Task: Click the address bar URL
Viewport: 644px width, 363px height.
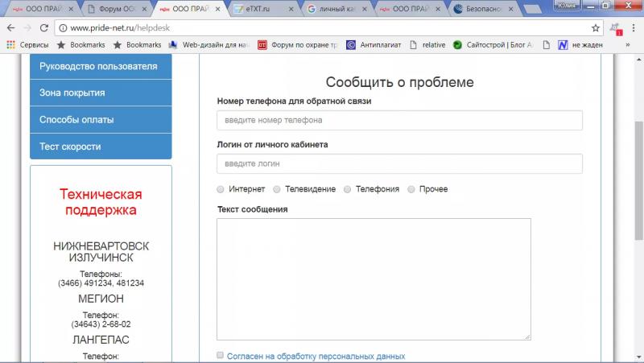Action: (x=120, y=28)
